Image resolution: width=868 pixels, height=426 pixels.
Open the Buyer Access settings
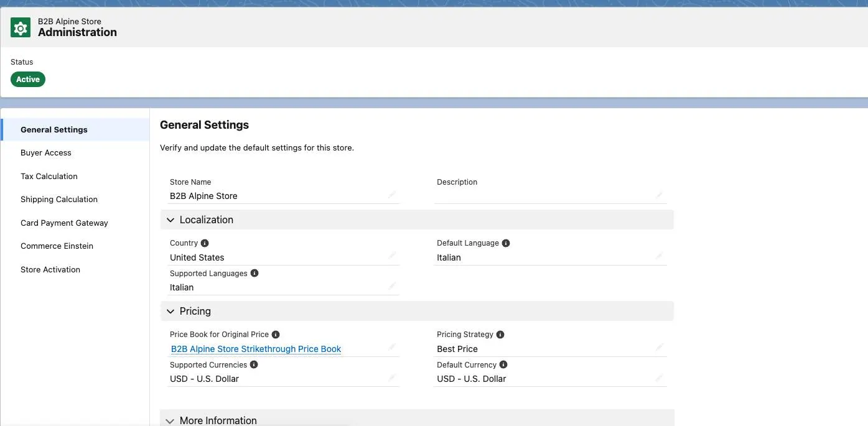[x=46, y=153]
